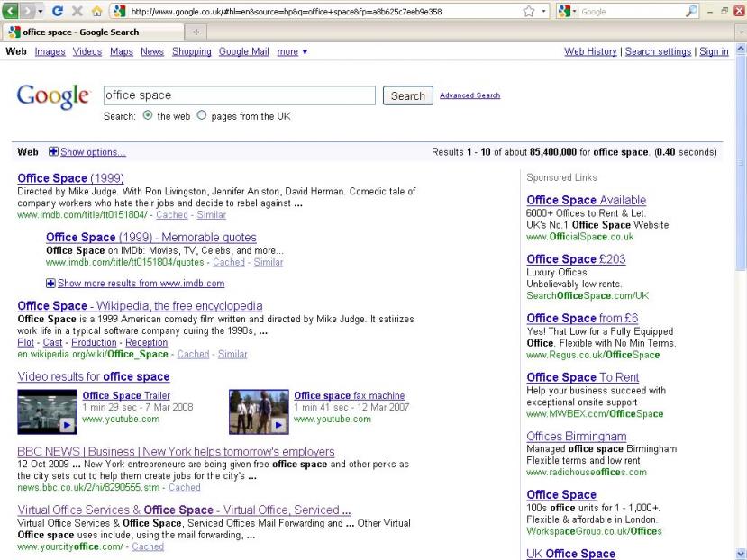This screenshot has width=747, height=560.
Task: Click the magnifier icon in search box
Action: [x=691, y=11]
